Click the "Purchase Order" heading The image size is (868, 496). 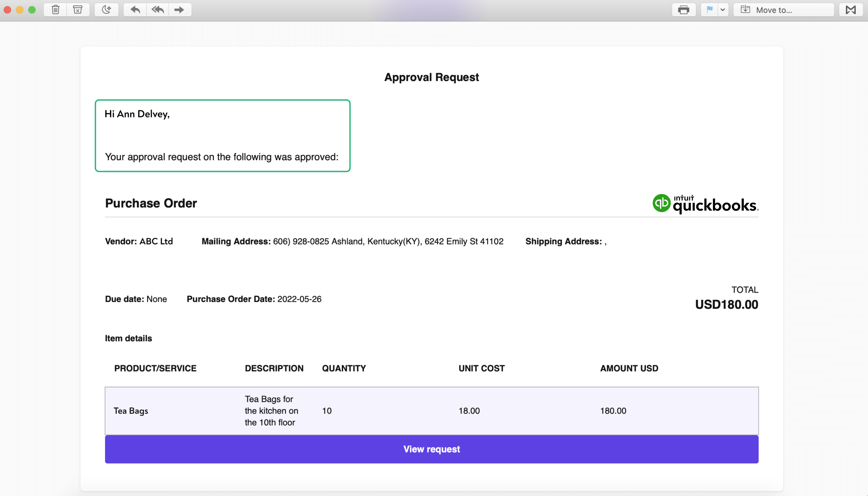tap(151, 203)
